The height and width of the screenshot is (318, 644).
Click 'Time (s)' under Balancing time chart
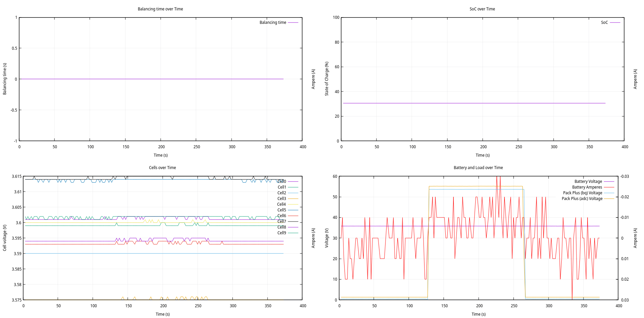(161, 155)
